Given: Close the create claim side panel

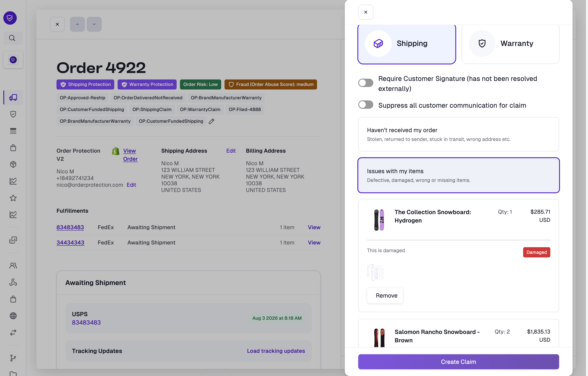Looking at the screenshot, I should point(366,12).
